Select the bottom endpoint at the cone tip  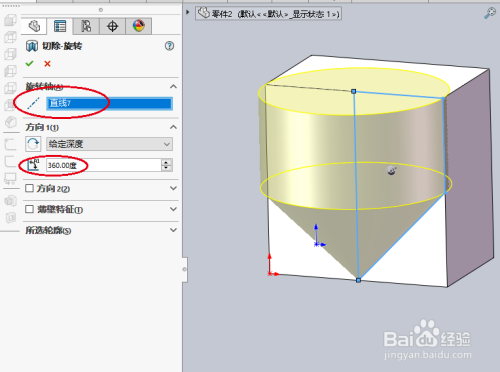358,280
